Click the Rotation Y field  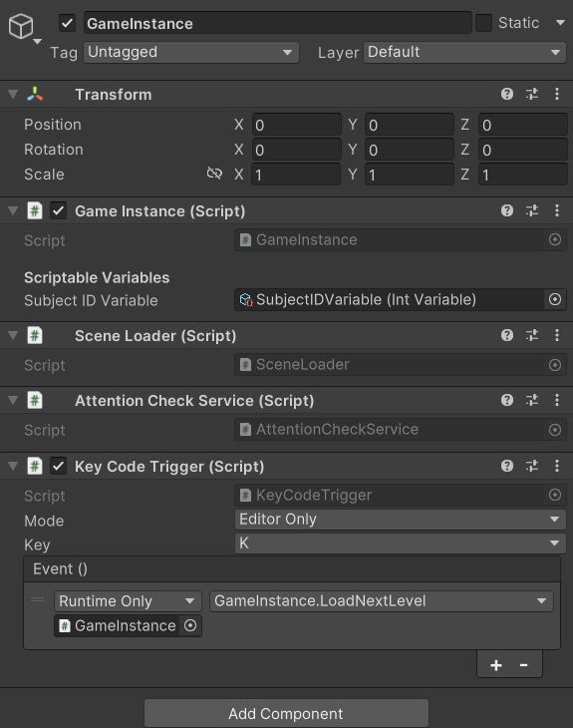(x=410, y=150)
